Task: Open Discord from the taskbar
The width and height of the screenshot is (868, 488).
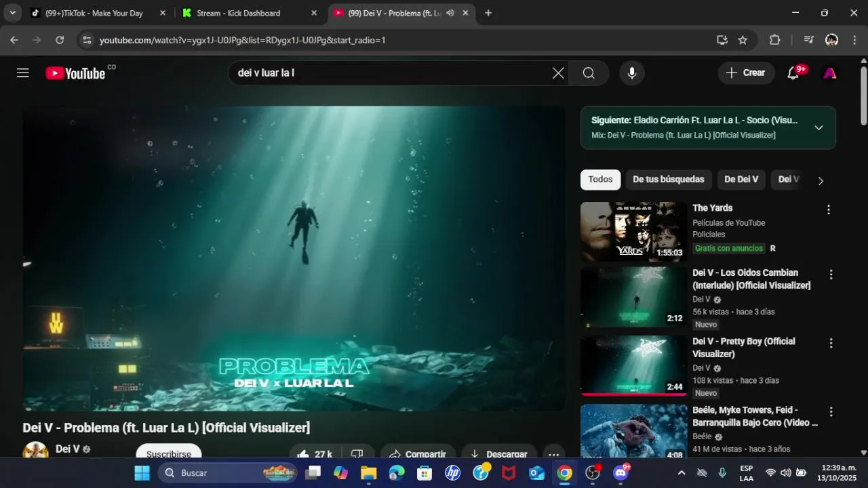Action: [x=620, y=472]
